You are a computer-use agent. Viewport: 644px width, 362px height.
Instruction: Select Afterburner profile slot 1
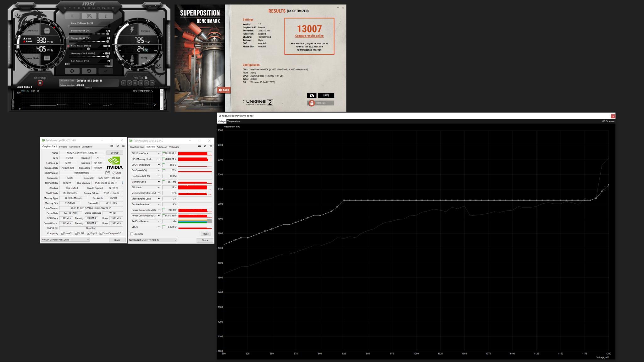pyautogui.click(x=124, y=83)
